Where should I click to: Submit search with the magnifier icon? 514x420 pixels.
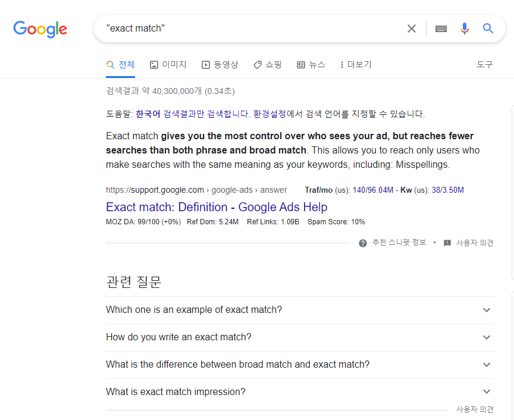pos(488,29)
